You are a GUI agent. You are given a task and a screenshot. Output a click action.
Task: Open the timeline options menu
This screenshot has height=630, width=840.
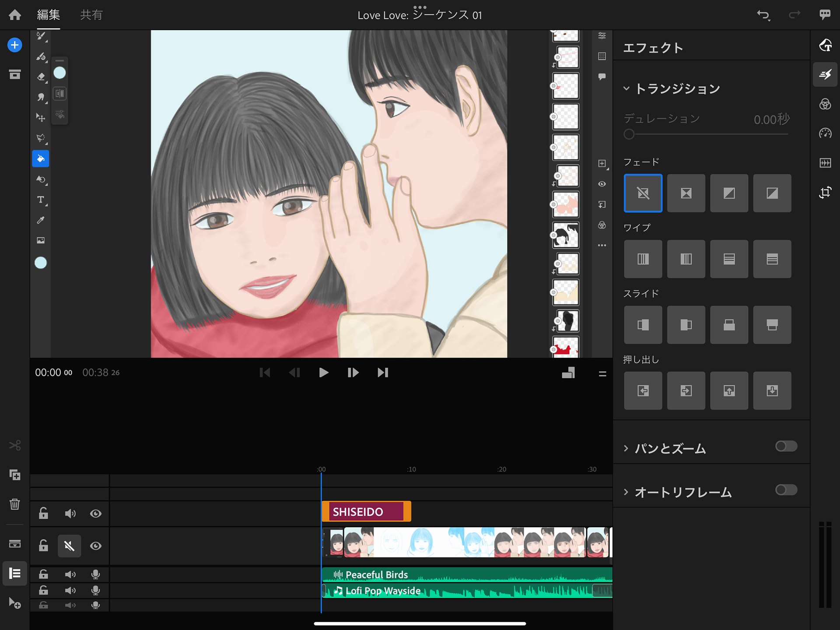(x=602, y=373)
